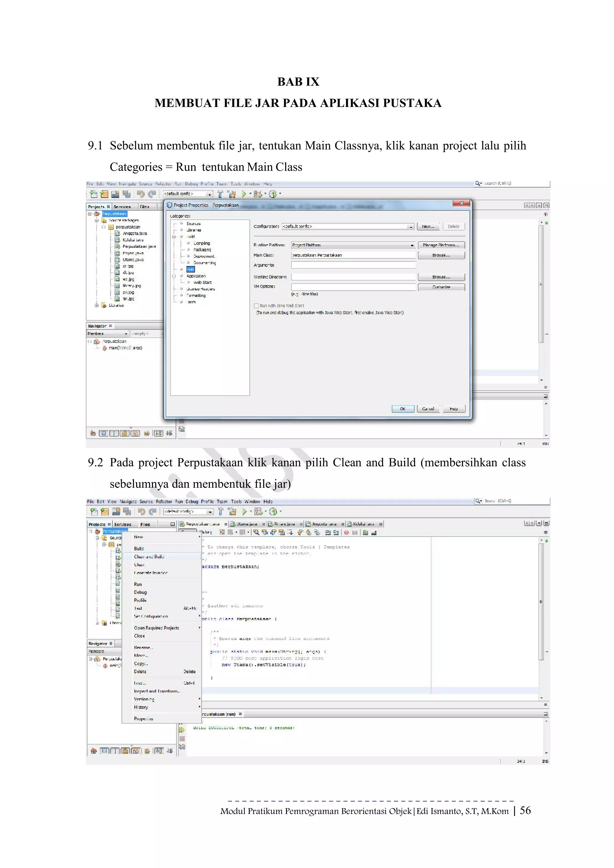
Task: Click Stop Macro Recording icon in editor toolbar
Action: coord(355,532)
